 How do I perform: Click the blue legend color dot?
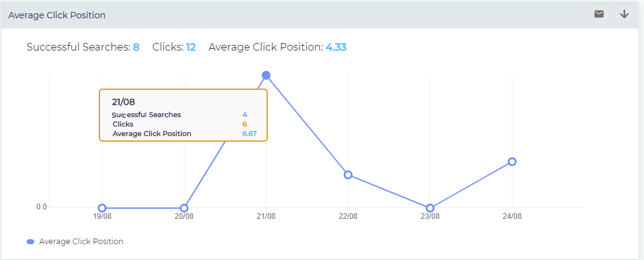[30, 242]
